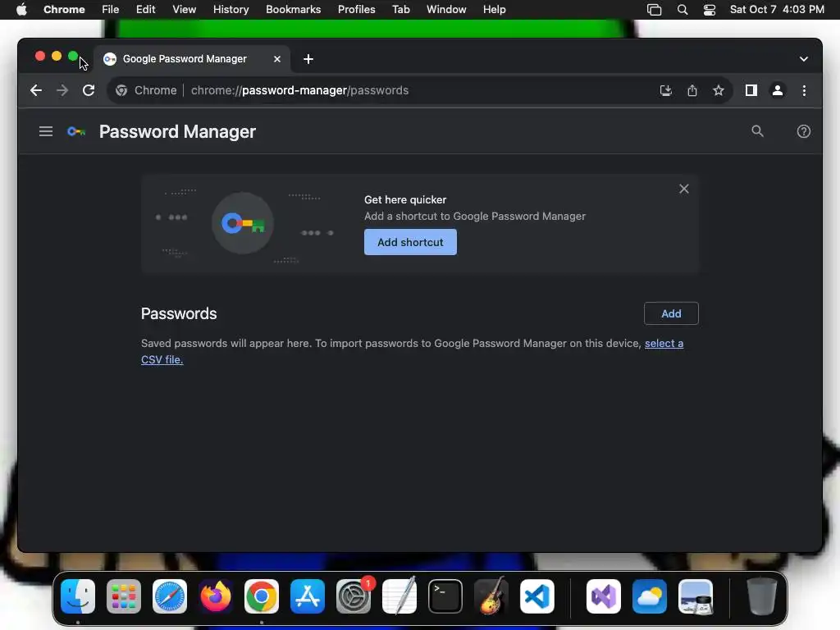Image resolution: width=840 pixels, height=630 pixels.
Task: Open Control Center in menu bar
Action: (x=710, y=10)
